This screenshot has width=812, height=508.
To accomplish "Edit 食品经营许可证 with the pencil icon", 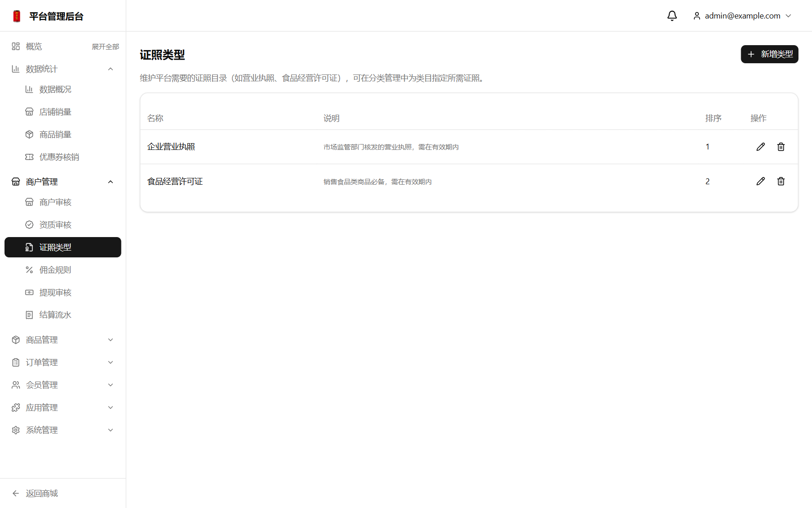I will pos(761,182).
